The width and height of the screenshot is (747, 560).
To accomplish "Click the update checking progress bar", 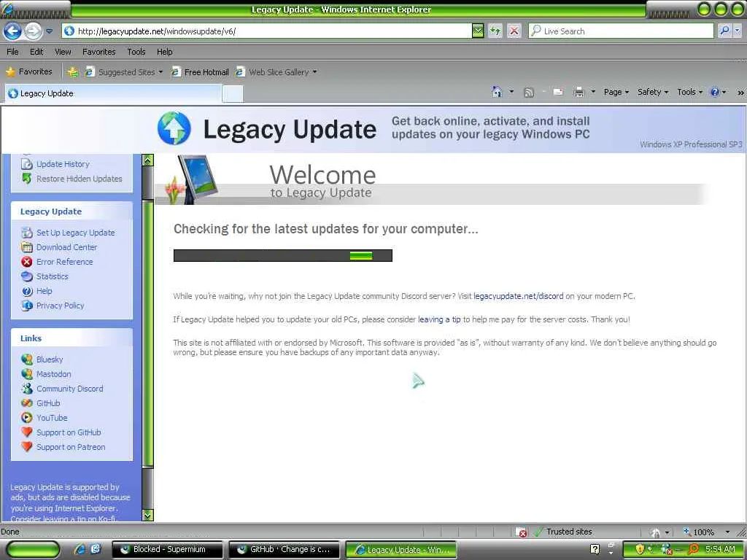I will click(x=282, y=256).
